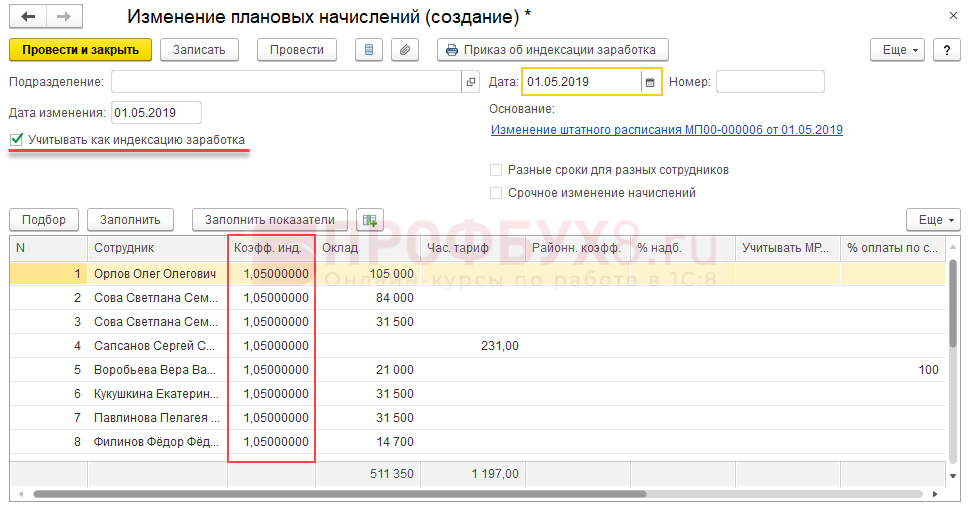Viewport: 968px width, 506px height.
Task: Click the table add icon next to Заполнить показатели
Action: [371, 220]
